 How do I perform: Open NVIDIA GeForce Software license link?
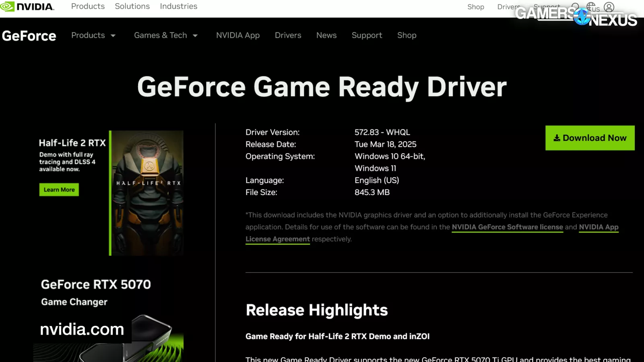click(507, 227)
